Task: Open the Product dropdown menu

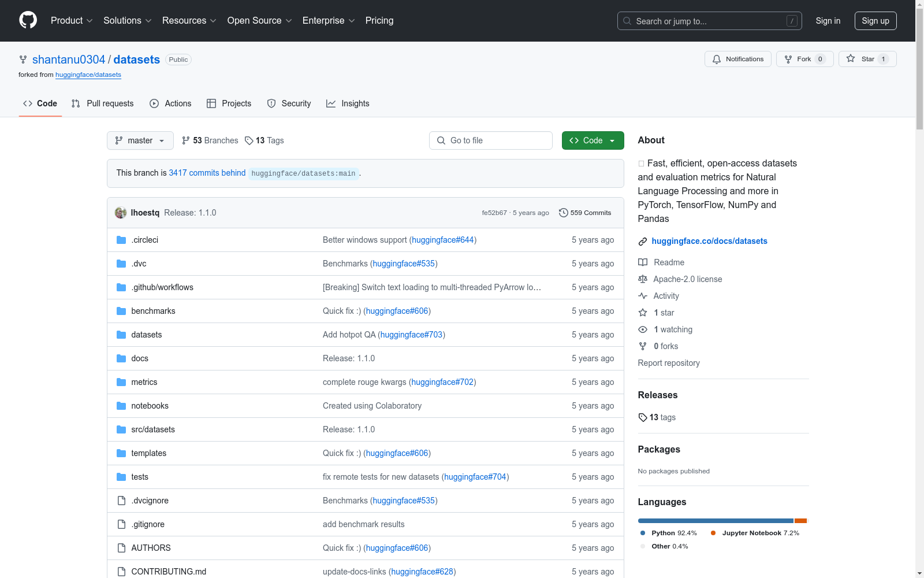Action: pos(72,20)
